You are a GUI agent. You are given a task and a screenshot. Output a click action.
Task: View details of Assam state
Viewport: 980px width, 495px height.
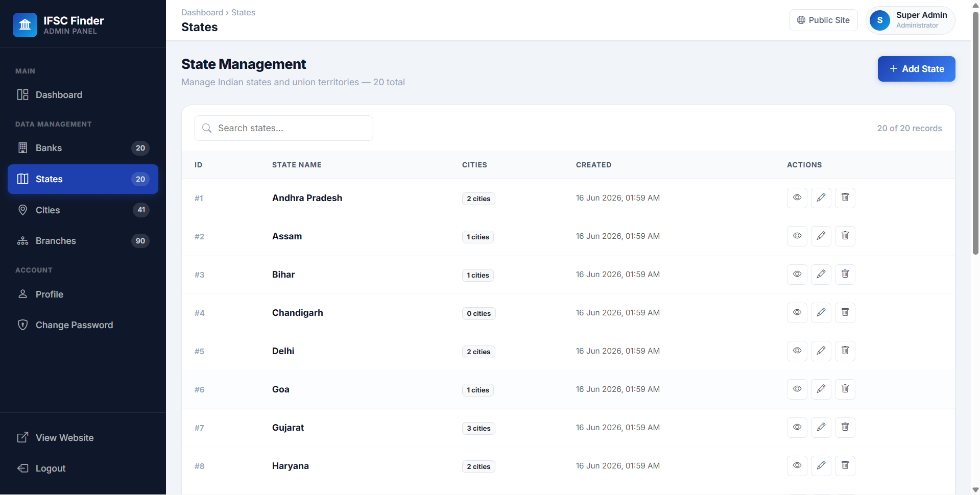coord(797,236)
